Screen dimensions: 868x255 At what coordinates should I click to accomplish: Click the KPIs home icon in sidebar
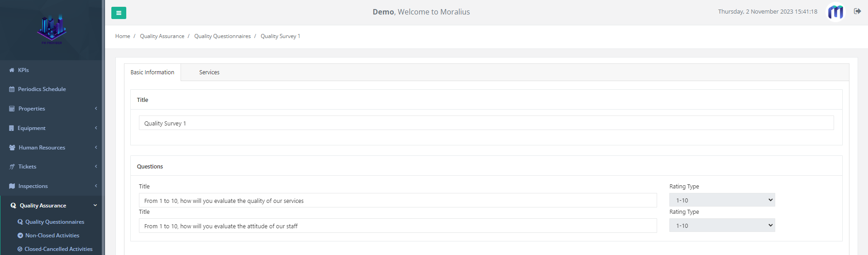[12, 70]
